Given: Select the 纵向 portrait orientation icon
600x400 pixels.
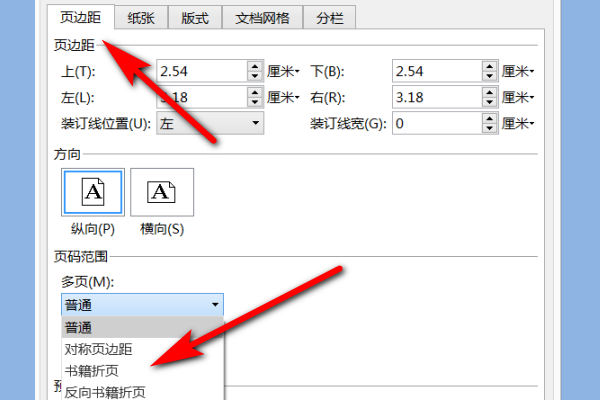Looking at the screenshot, I should [x=93, y=192].
